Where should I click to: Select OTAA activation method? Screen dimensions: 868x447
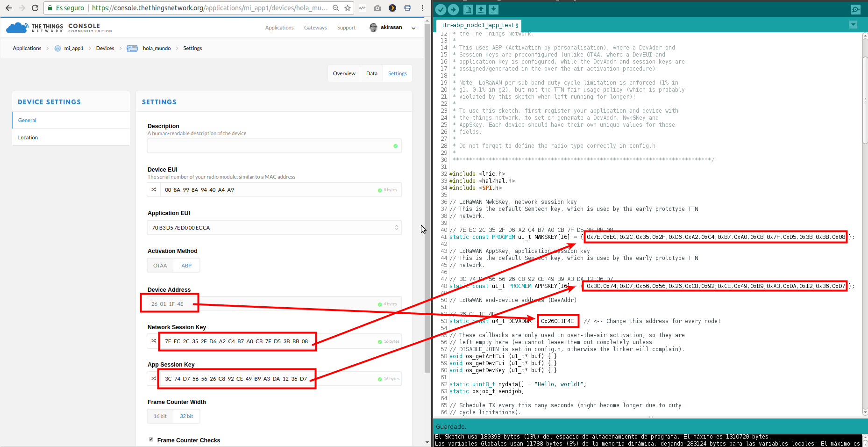(x=160, y=266)
